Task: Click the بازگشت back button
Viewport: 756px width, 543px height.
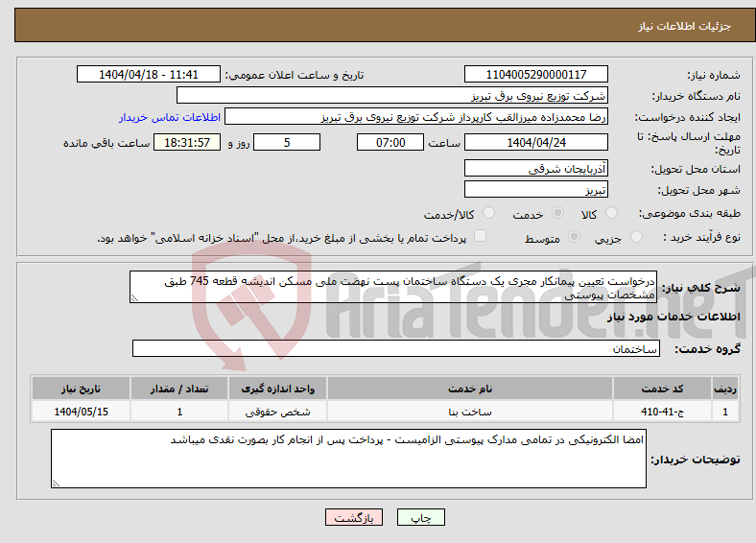Action: click(354, 517)
